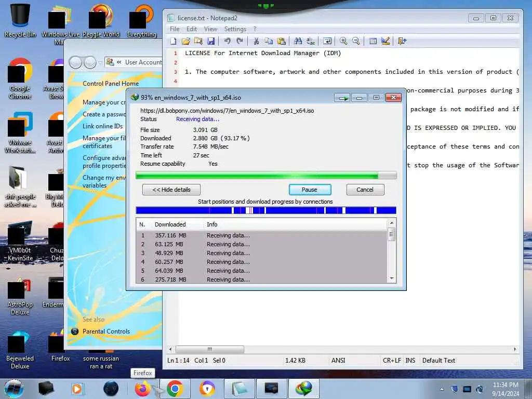Viewport: 532px width, 399px height.
Task: Select connection row with 275.718 MB
Action: click(x=262, y=279)
